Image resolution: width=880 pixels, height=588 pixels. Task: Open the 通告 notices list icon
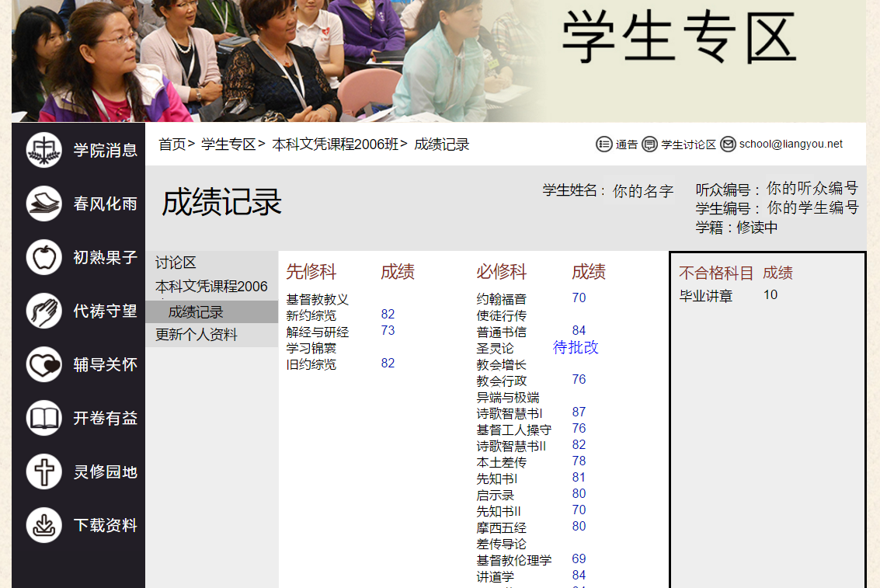pos(603,144)
